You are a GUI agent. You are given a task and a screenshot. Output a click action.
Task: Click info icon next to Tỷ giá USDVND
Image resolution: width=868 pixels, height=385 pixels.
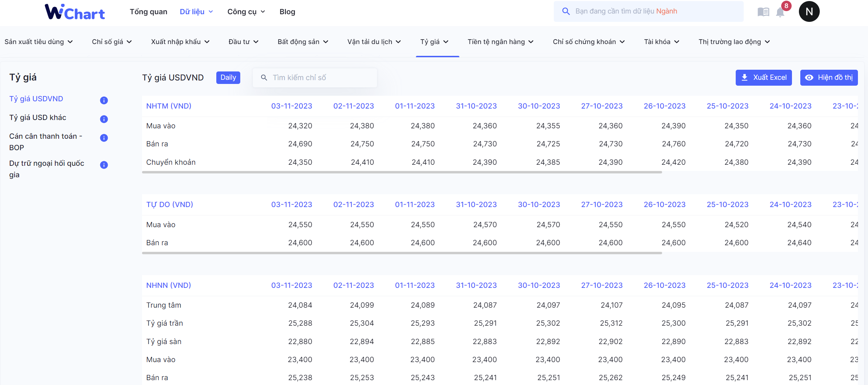tap(104, 100)
